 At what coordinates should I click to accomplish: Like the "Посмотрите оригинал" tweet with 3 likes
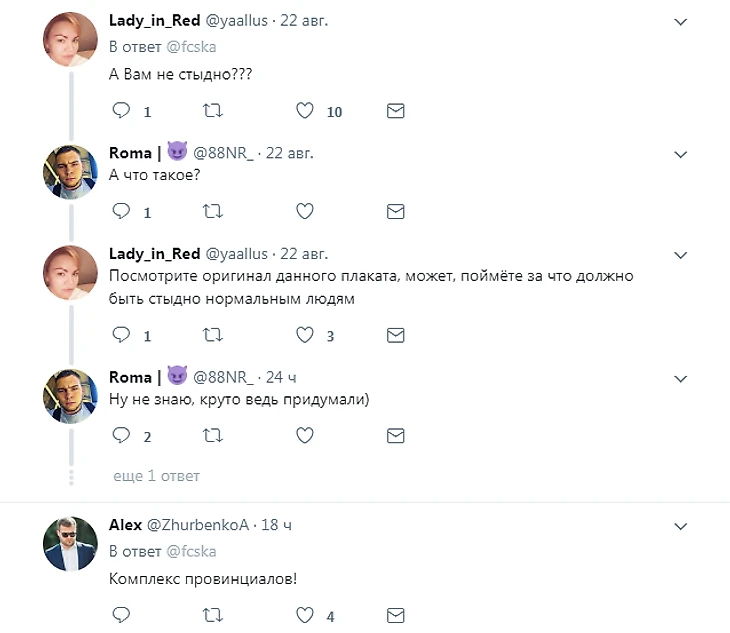[306, 335]
